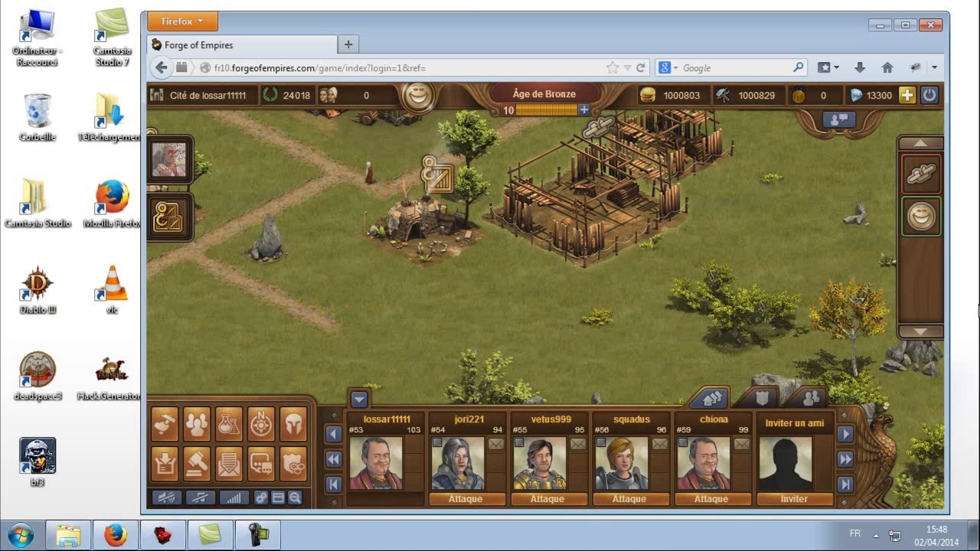Buy diamonds with the yellow plus button
This screenshot has height=551, width=980.
[906, 95]
